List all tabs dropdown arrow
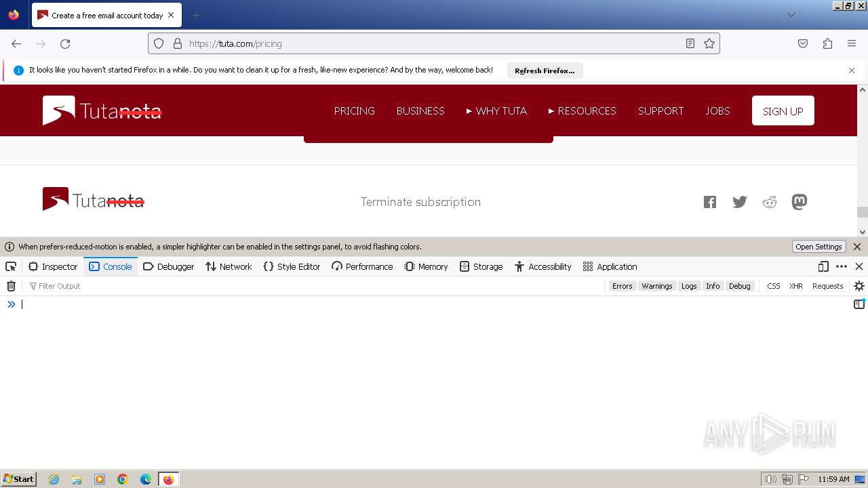Image resolution: width=868 pixels, height=488 pixels. click(791, 15)
